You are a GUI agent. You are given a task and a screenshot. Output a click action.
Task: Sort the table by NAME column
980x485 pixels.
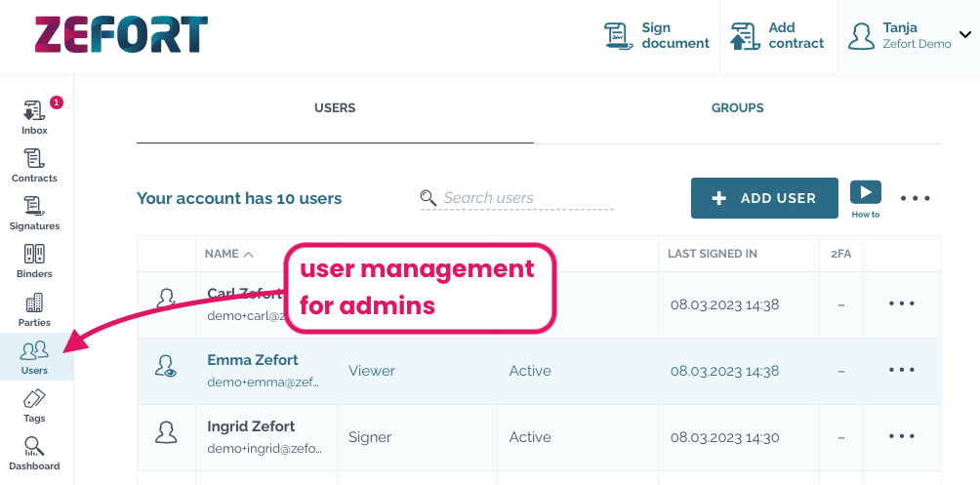click(x=228, y=254)
